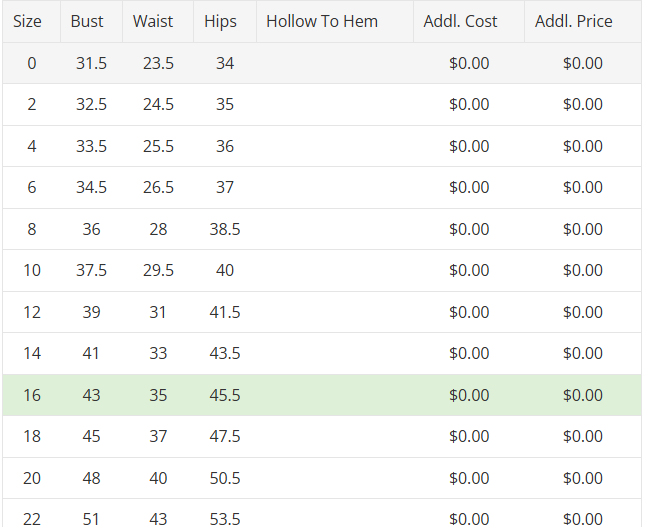Click the Bust column header
This screenshot has width=645, height=527.
[x=87, y=21]
